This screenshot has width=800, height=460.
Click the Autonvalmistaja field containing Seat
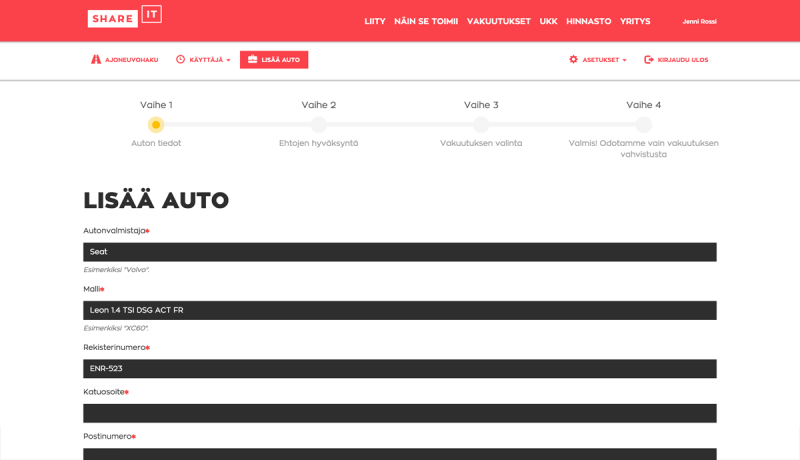click(399, 252)
